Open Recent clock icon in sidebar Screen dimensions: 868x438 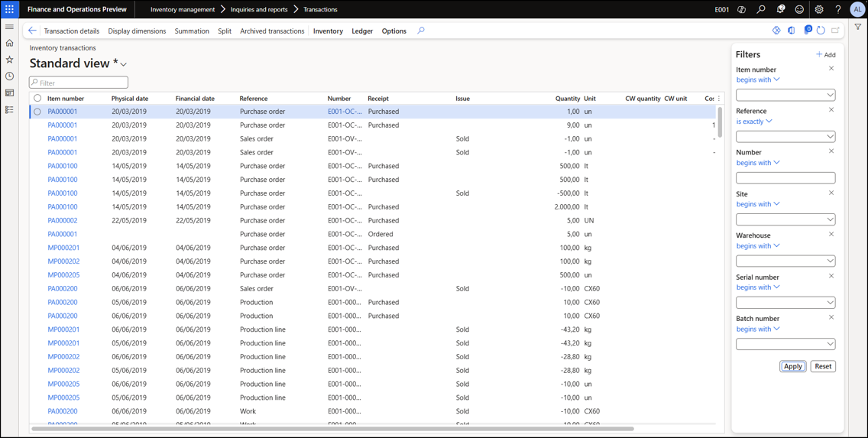coord(9,76)
